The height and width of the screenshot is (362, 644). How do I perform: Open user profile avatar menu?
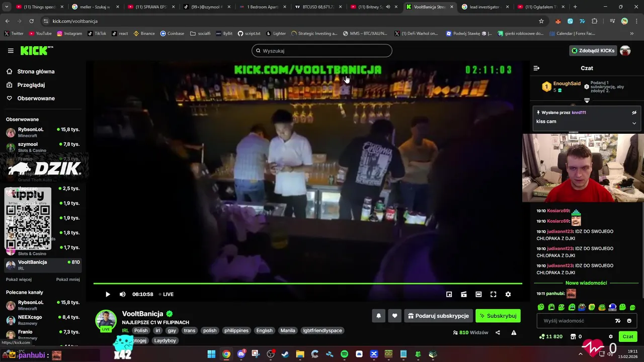pos(625,50)
